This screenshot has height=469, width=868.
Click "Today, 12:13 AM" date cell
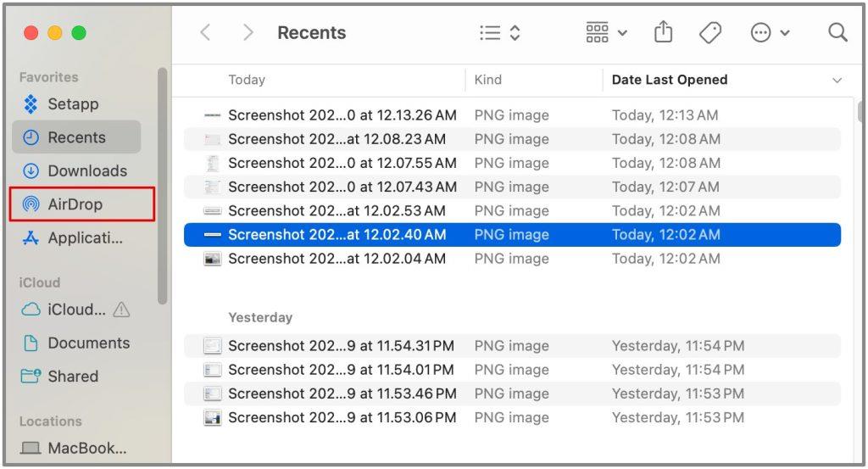click(x=665, y=115)
